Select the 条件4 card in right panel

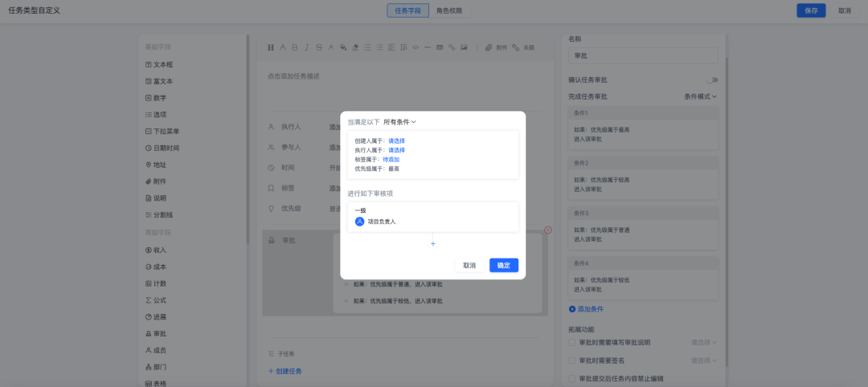[x=643, y=278]
